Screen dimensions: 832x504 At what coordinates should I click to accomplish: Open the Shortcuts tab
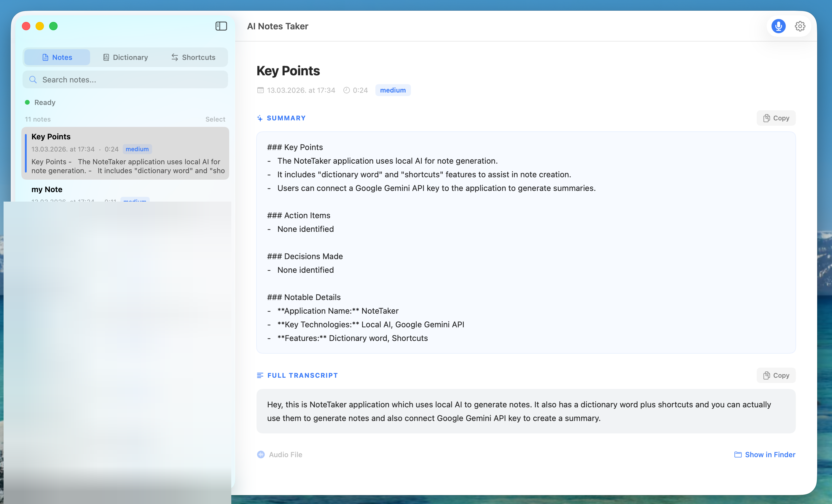pyautogui.click(x=193, y=58)
